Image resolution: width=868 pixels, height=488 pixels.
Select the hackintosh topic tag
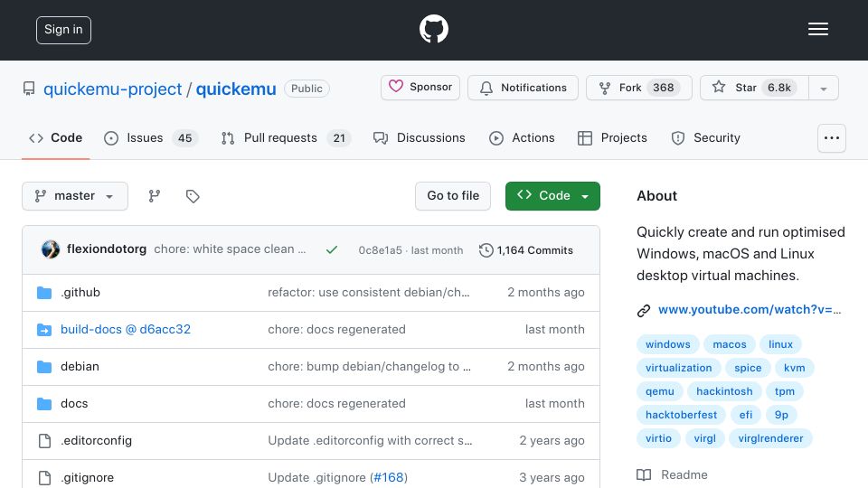[x=724, y=391]
